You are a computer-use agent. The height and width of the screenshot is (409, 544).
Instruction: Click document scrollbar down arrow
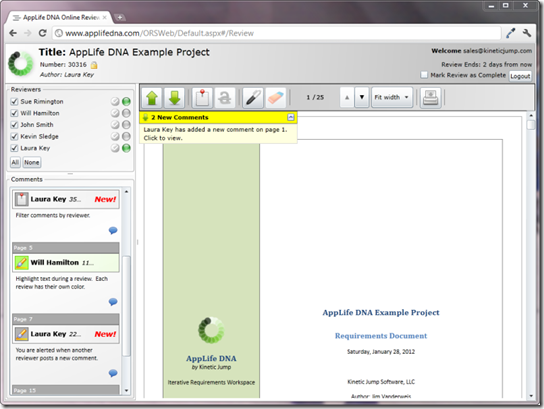(531, 395)
